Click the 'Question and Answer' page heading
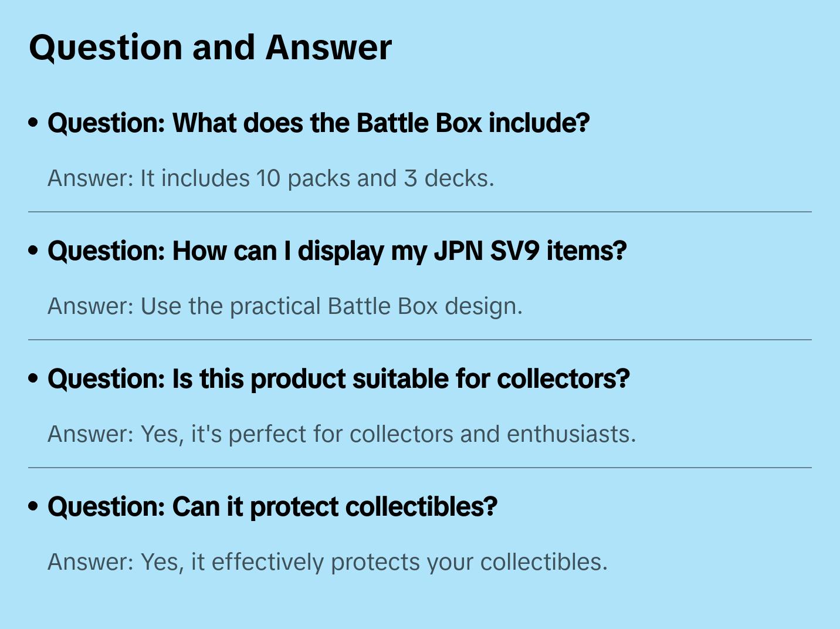 [210, 48]
